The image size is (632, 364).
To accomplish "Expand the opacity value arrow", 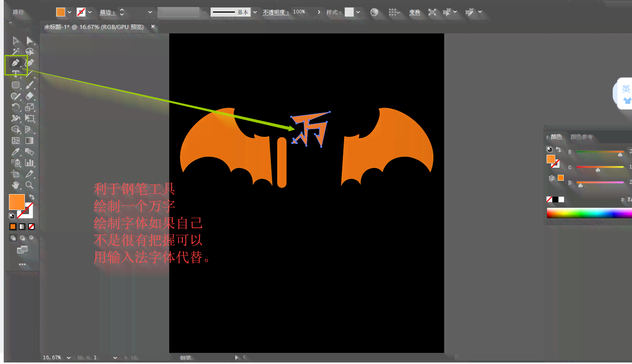I will [319, 12].
